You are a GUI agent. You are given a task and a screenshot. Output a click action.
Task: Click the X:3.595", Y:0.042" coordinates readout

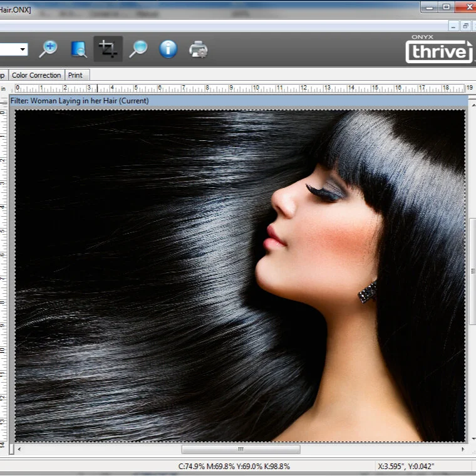point(406,466)
